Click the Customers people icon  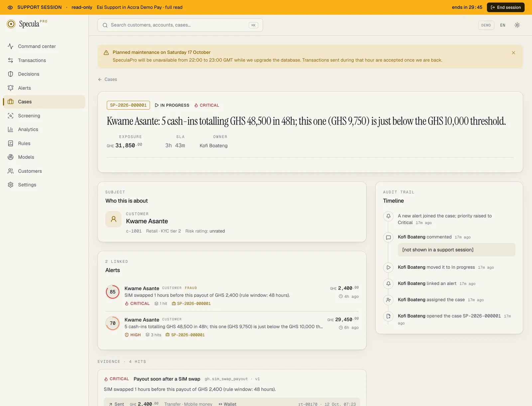[x=11, y=171]
